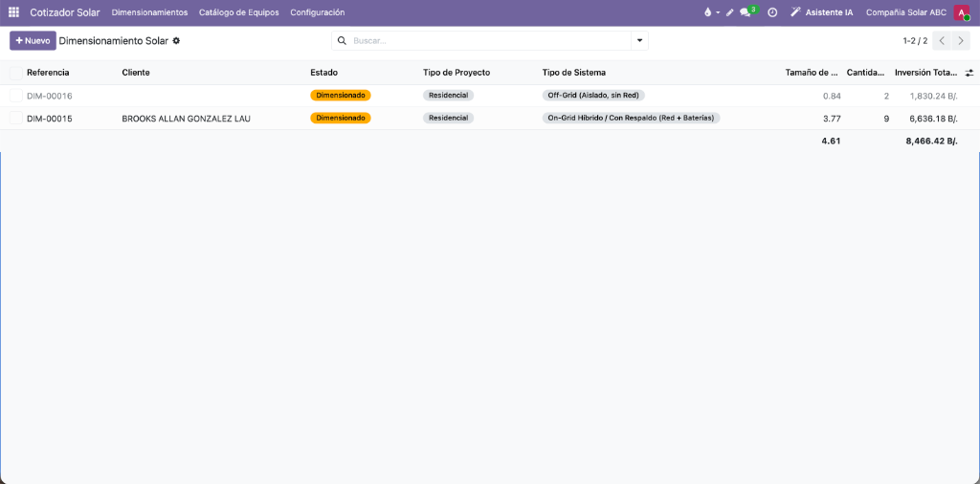Click the pencil edit icon in top bar
Viewport: 980px width, 484px height.
[729, 12]
